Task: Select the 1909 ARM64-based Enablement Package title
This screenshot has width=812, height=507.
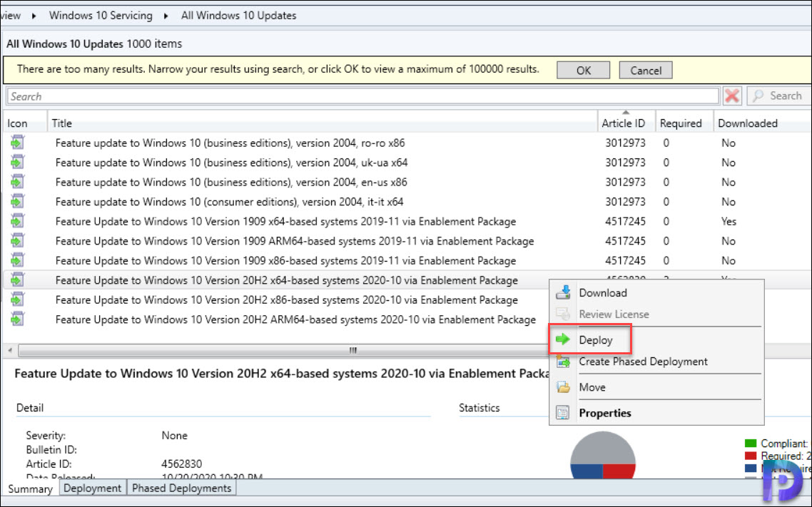Action: [x=295, y=241]
